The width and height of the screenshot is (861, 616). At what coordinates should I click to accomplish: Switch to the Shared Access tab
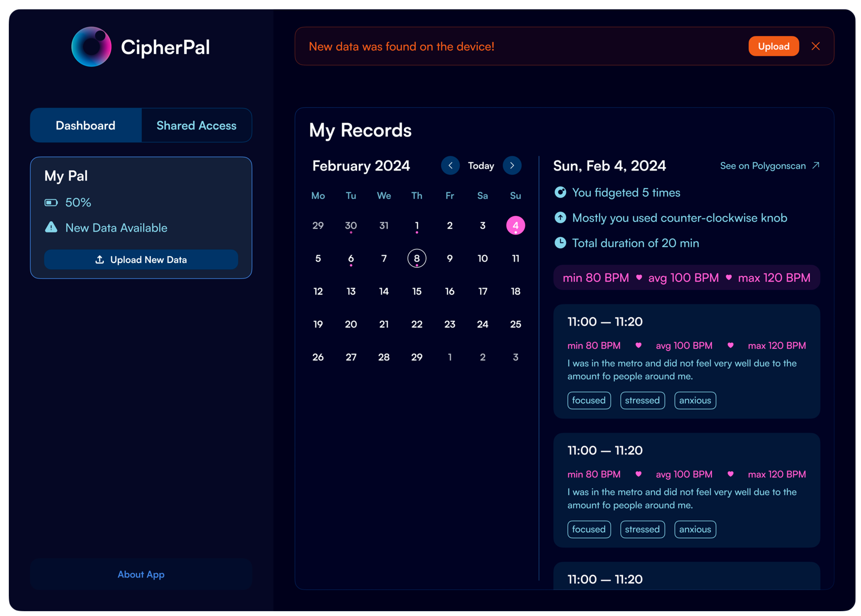point(196,125)
